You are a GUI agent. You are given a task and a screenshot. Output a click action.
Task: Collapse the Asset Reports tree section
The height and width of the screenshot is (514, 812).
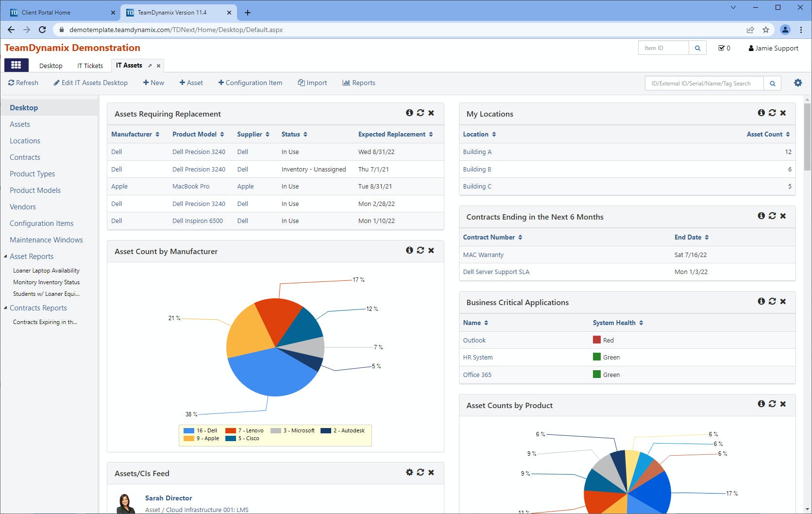click(x=5, y=257)
